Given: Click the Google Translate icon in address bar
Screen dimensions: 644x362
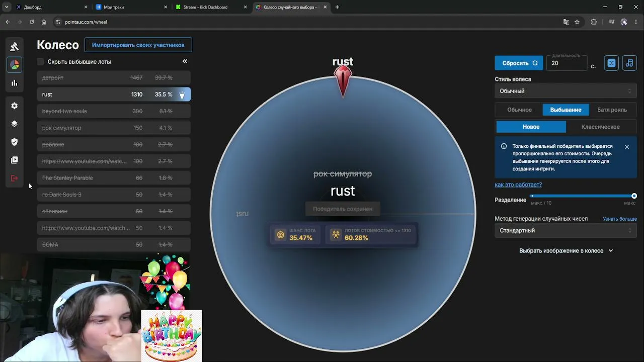Looking at the screenshot, I should tap(566, 22).
